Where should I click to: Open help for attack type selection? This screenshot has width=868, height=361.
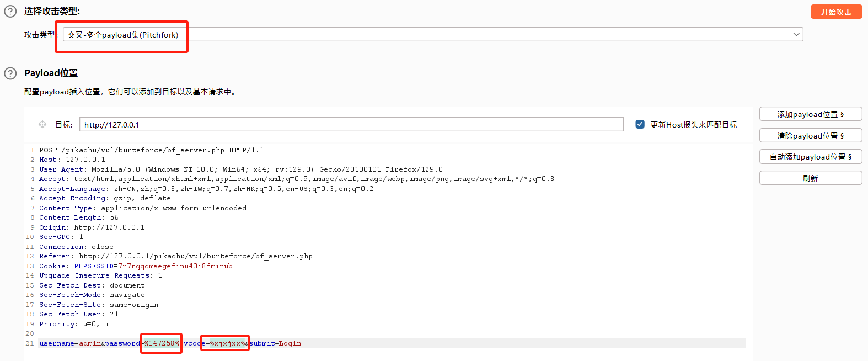click(10, 11)
